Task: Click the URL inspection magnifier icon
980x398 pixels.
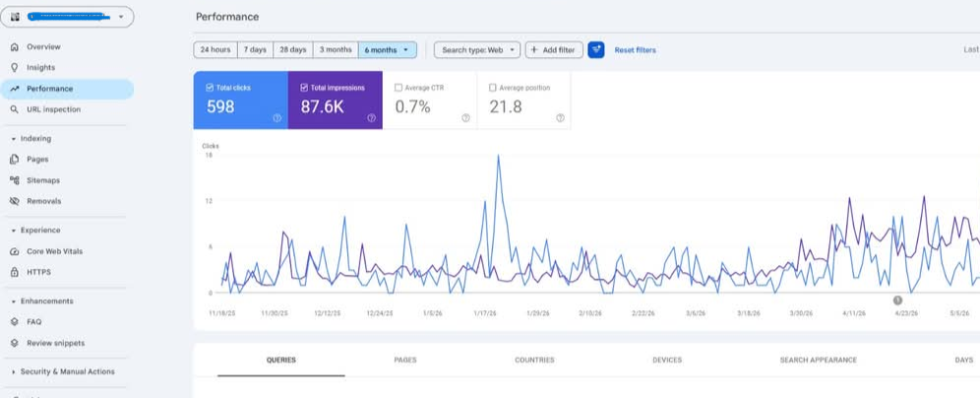Action: (x=15, y=109)
